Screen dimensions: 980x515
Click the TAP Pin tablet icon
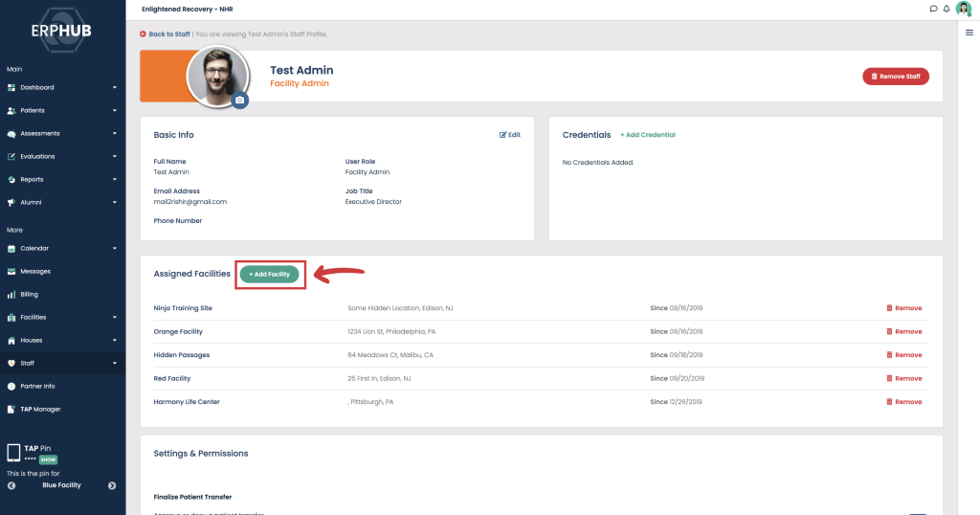[x=13, y=453]
